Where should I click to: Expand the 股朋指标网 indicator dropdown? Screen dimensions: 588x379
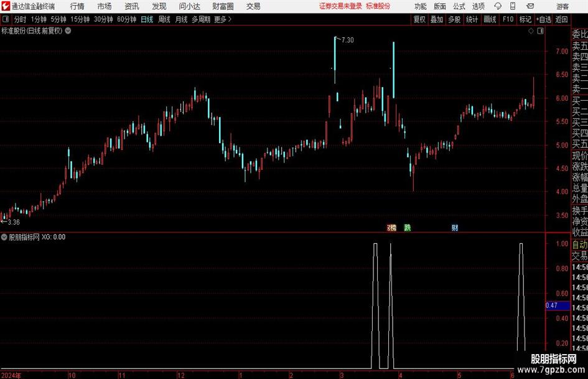point(4,236)
